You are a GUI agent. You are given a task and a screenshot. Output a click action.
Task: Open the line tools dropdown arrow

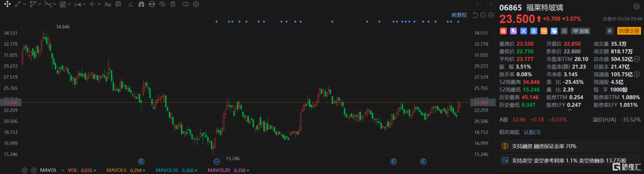pyautogui.click(x=24, y=4)
